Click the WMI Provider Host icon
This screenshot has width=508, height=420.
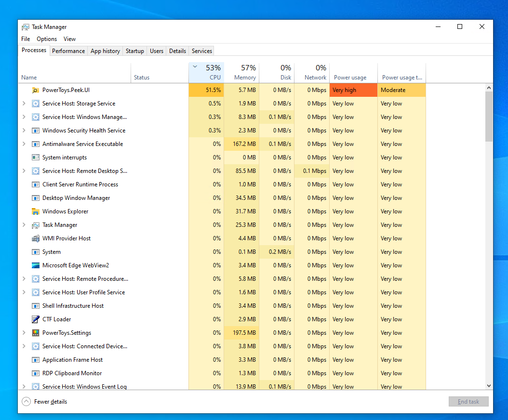(35, 238)
